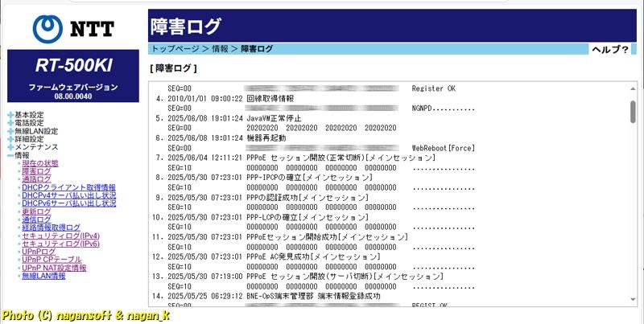Open 無線LAN情報 link
This screenshot has height=324, width=644.
click(43, 276)
